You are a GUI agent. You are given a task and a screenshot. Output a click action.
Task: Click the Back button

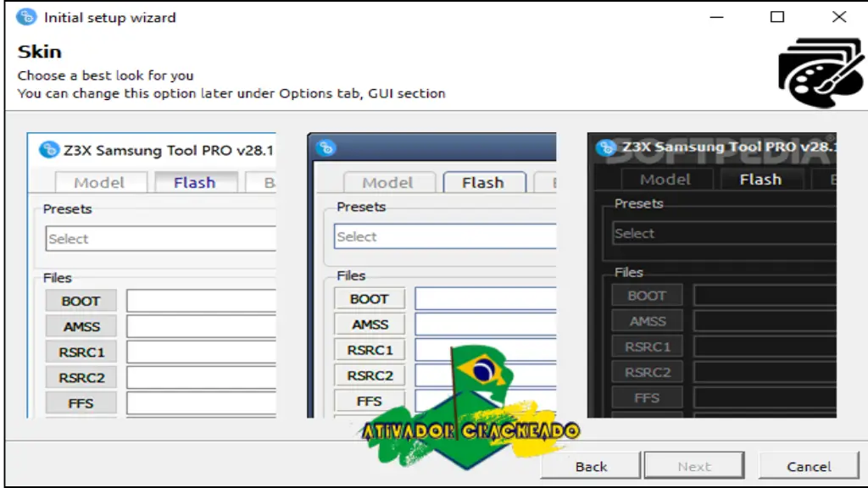(x=590, y=466)
